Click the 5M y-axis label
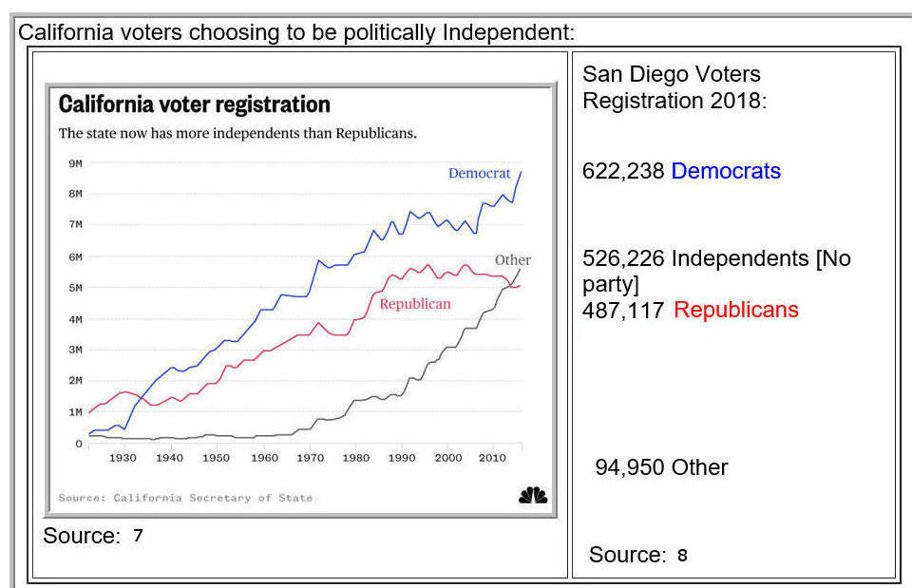Image resolution: width=912 pixels, height=588 pixels. click(77, 288)
